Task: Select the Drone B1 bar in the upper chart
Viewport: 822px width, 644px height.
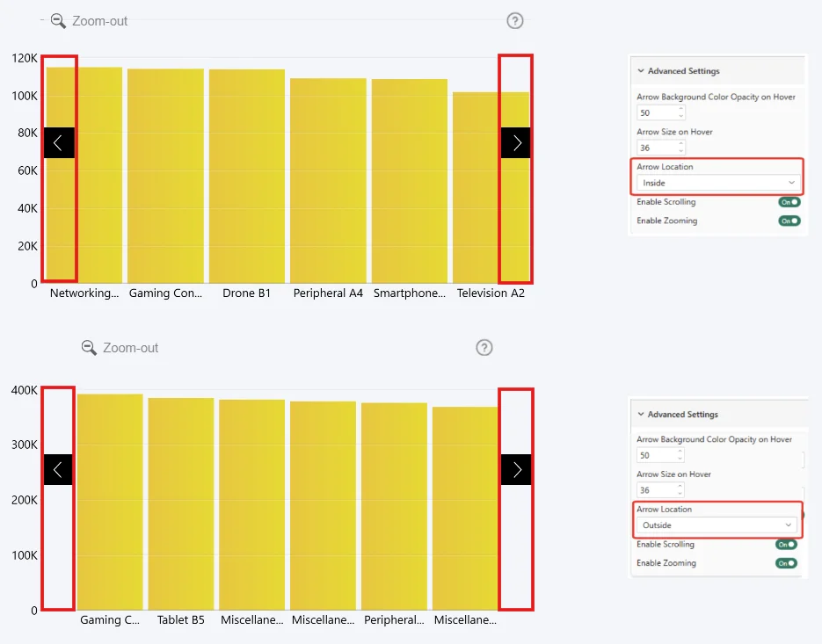Action: pos(246,176)
